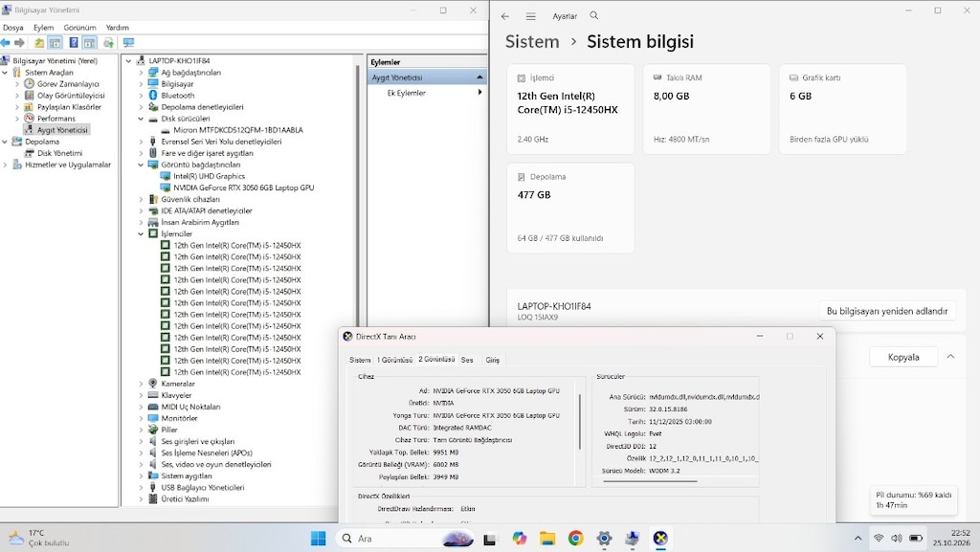980x552 pixels.
Task: Launch Copilot from the taskbar
Action: click(x=519, y=539)
